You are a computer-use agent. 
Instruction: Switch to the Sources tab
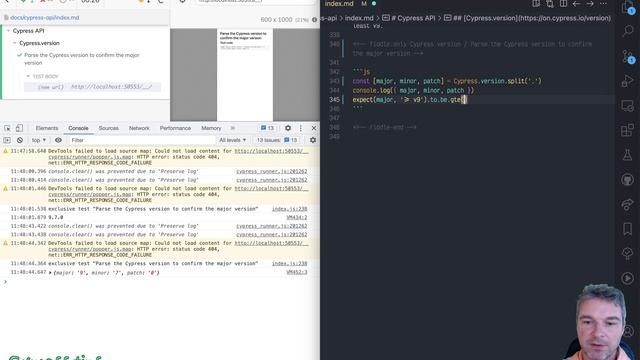coord(109,128)
